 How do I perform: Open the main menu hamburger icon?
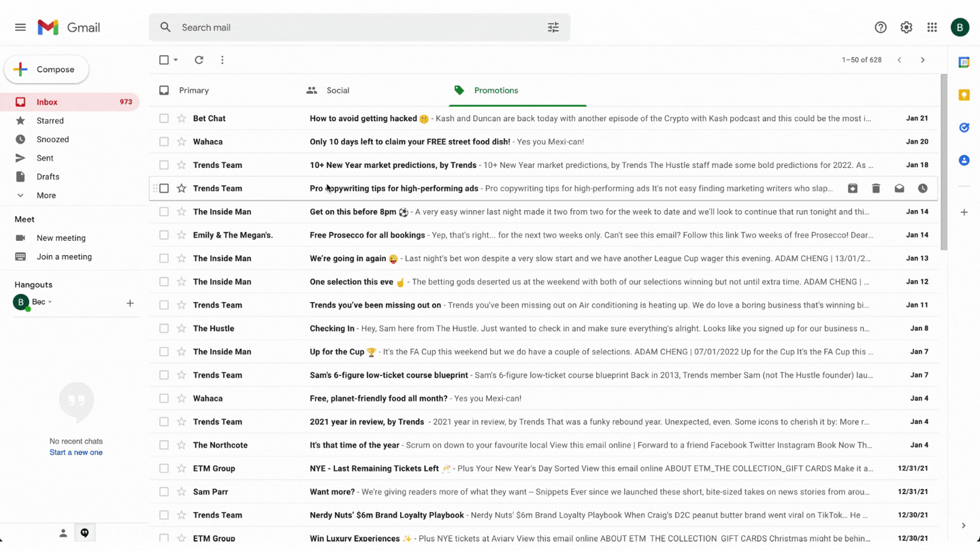tap(20, 27)
